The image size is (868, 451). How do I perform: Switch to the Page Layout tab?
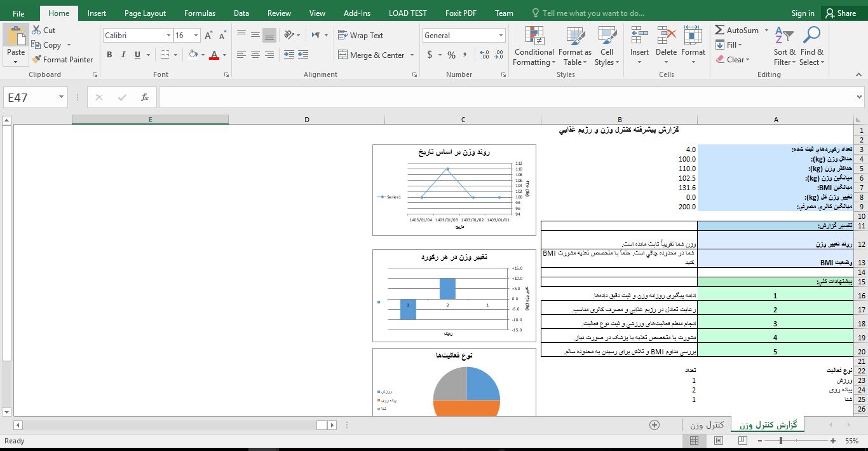point(145,13)
